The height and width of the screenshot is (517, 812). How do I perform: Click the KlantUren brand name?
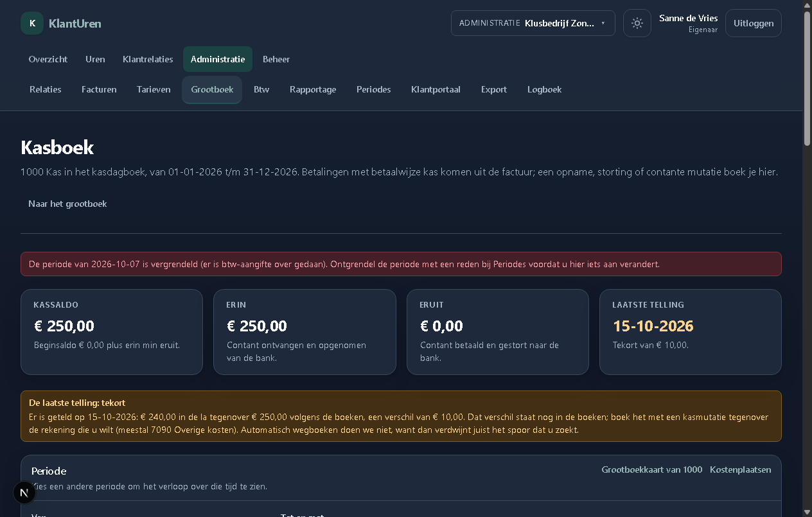click(75, 24)
